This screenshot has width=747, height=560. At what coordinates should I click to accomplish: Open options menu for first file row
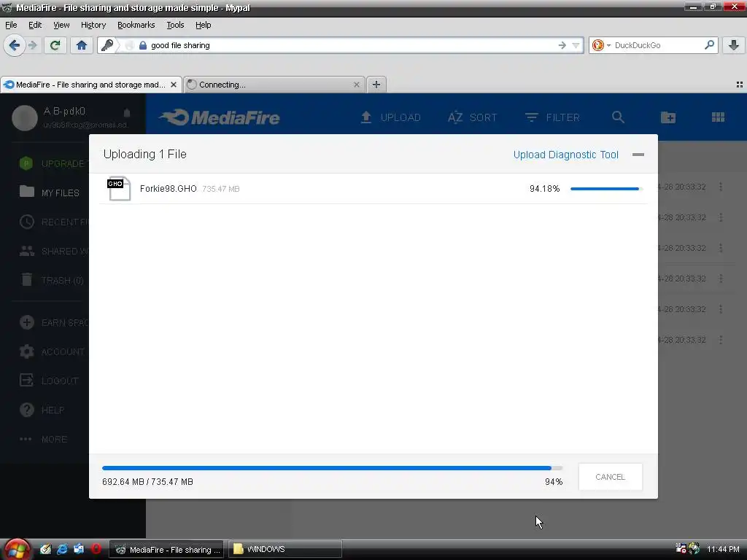point(721,187)
